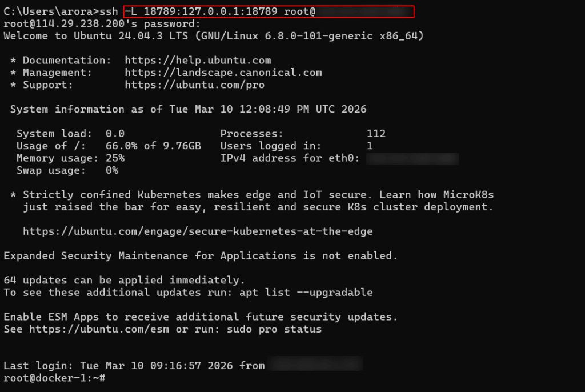
Task: Click the "Usage of /: 66.0% of 9.76GB" text
Action: (x=109, y=146)
